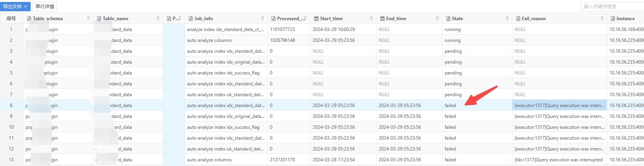Click the Job_info column document icon
Viewport: 644px width, 166px height.
click(191, 19)
